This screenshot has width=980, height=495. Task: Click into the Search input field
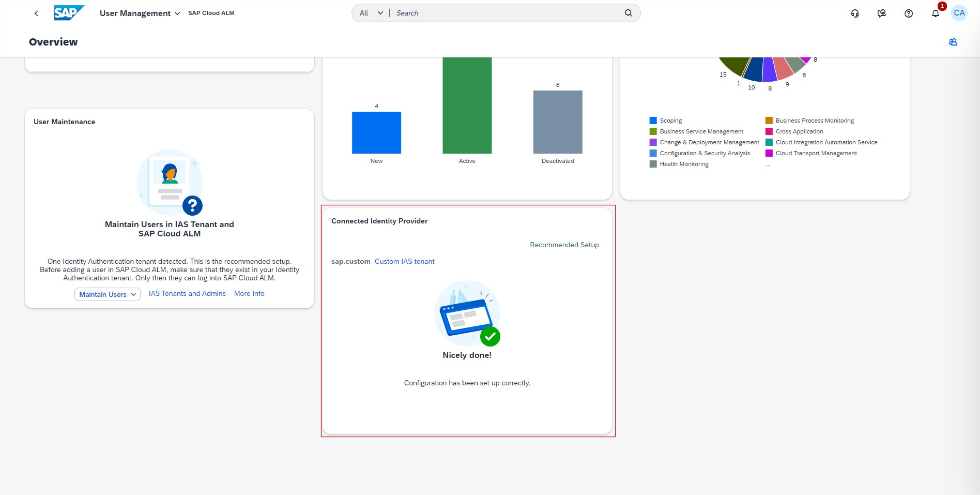(x=507, y=13)
